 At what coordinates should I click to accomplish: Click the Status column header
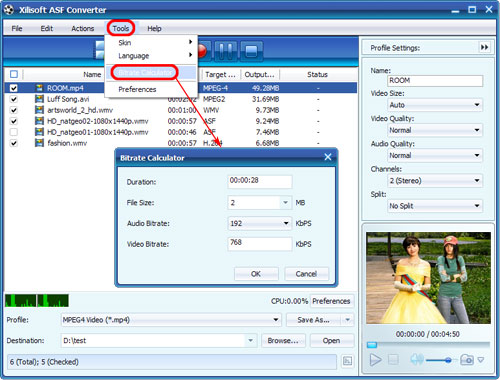pos(318,74)
